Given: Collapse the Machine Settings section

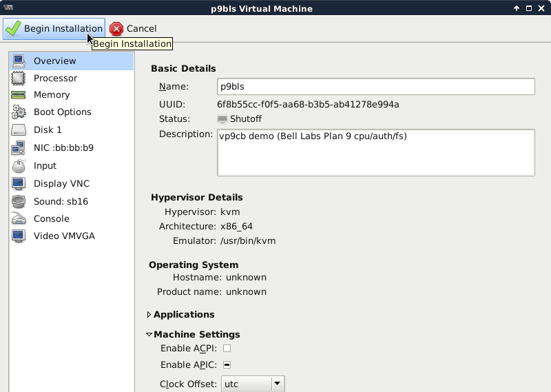Looking at the screenshot, I should pos(149,335).
